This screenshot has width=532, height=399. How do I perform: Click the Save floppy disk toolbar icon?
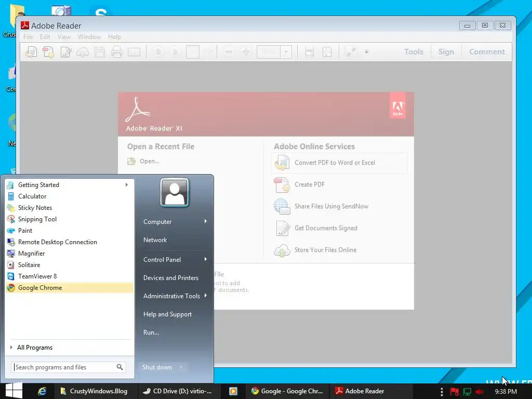coord(100,52)
